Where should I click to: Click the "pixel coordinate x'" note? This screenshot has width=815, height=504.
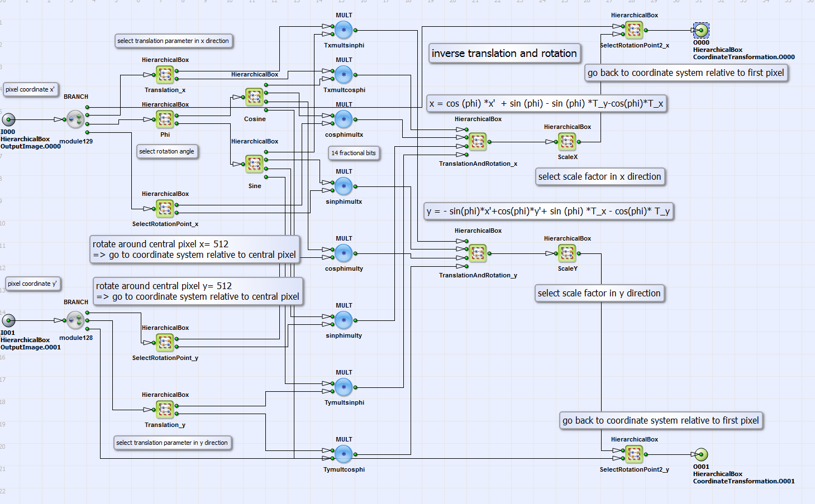point(30,89)
